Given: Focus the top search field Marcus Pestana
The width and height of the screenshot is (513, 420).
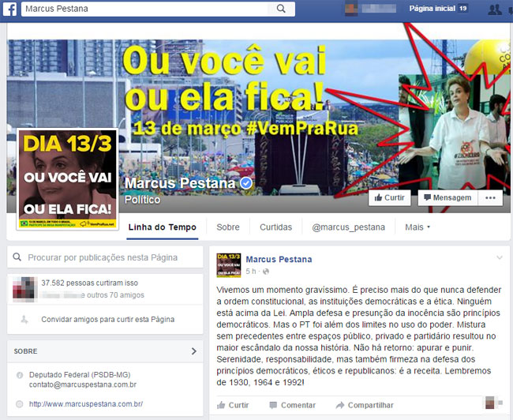Looking at the screenshot, I should (x=144, y=9).
